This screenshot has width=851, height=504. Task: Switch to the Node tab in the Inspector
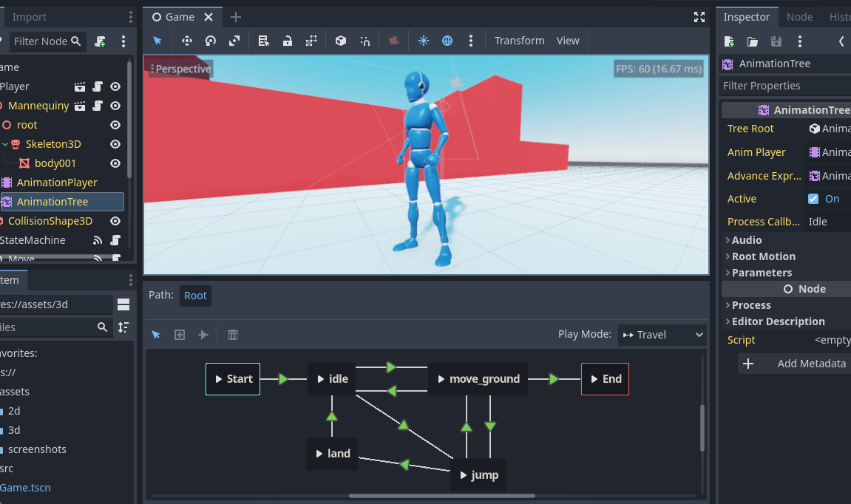[800, 16]
